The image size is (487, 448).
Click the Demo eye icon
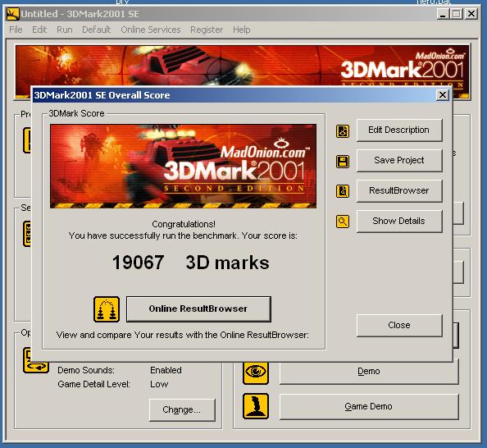(x=256, y=372)
